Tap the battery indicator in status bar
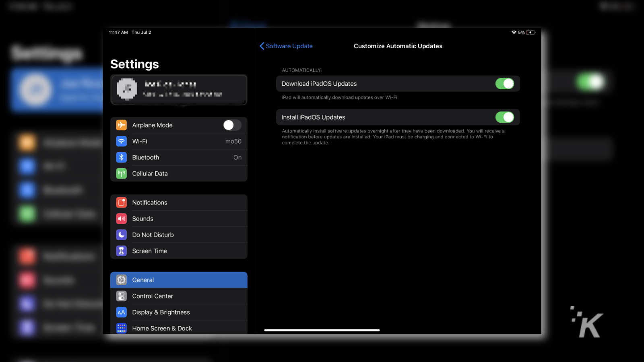The height and width of the screenshot is (362, 644). point(530,32)
